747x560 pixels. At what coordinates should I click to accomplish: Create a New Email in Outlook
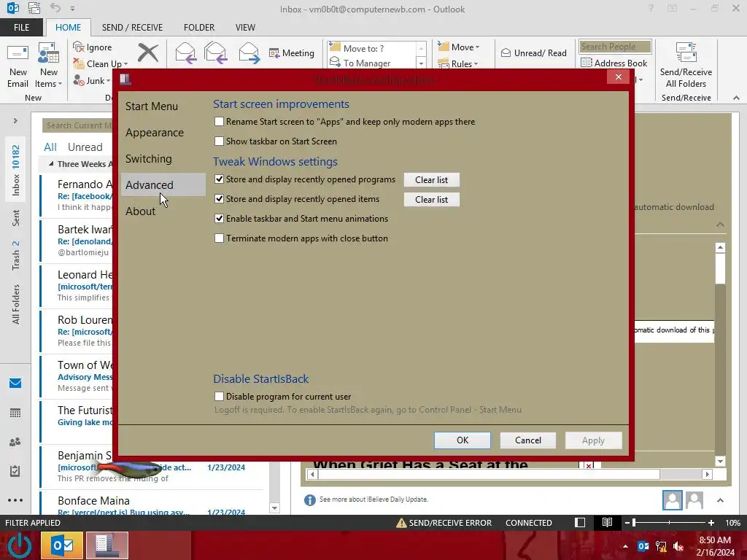click(18, 66)
